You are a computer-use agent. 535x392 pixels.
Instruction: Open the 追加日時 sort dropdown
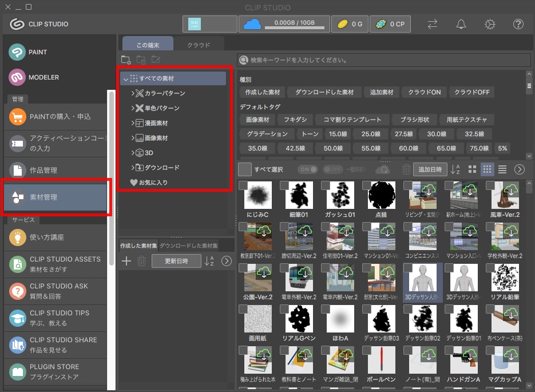click(430, 169)
